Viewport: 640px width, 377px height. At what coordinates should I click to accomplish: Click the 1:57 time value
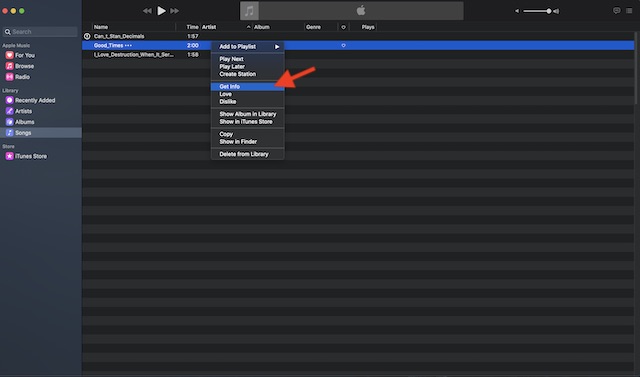(x=193, y=36)
